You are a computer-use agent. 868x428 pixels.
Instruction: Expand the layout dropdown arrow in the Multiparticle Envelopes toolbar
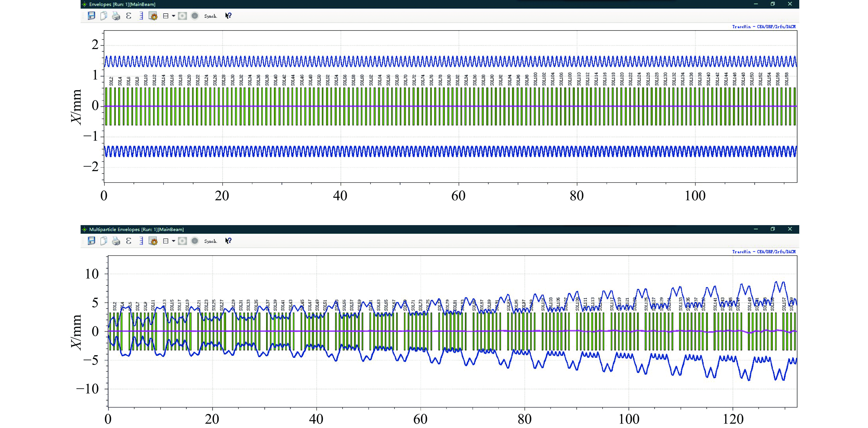tap(174, 241)
